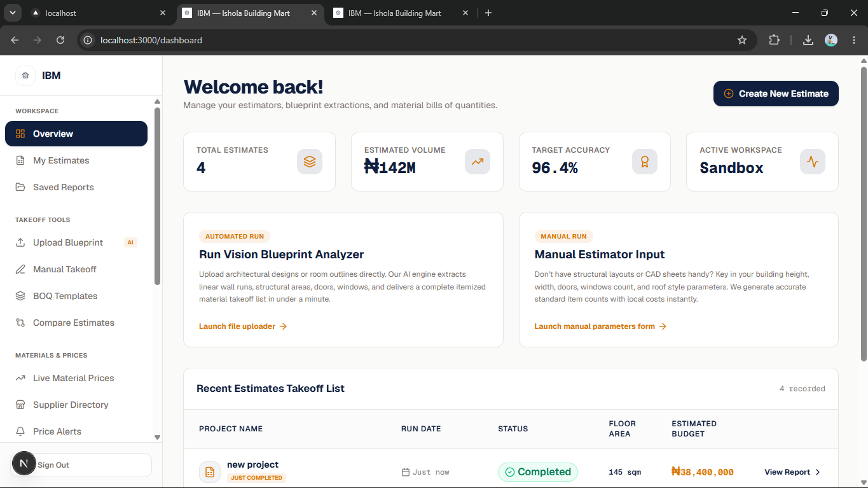
Task: Click the layers icon in Total Estimates card
Action: (310, 162)
